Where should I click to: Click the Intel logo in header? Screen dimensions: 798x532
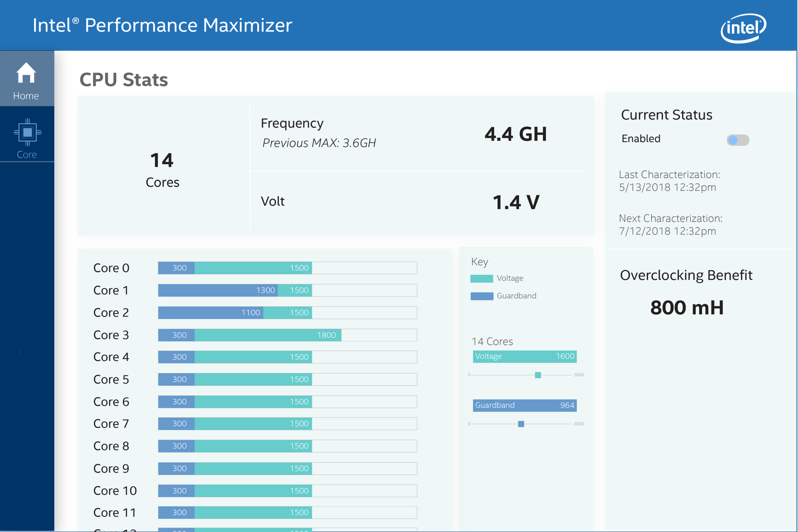[x=743, y=28]
